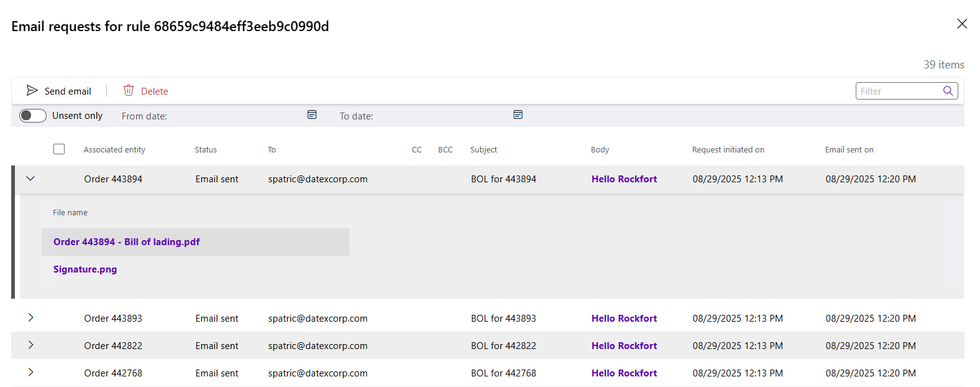Collapse the Order 443894 row
Screen dimensions: 980x387
(30, 179)
